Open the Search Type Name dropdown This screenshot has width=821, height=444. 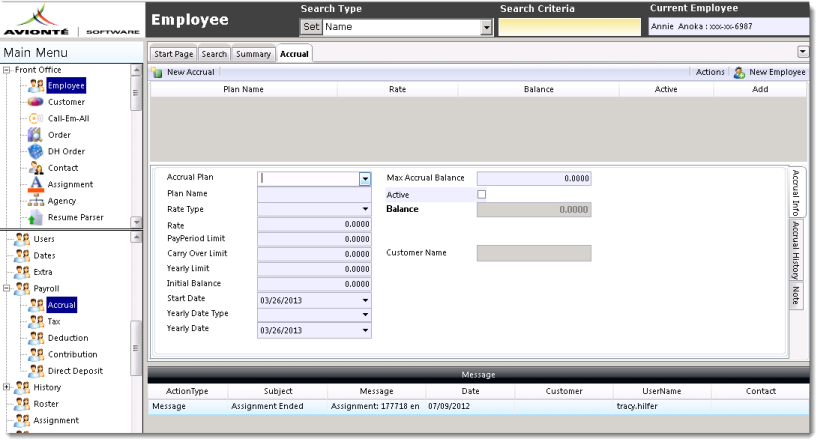click(488, 26)
